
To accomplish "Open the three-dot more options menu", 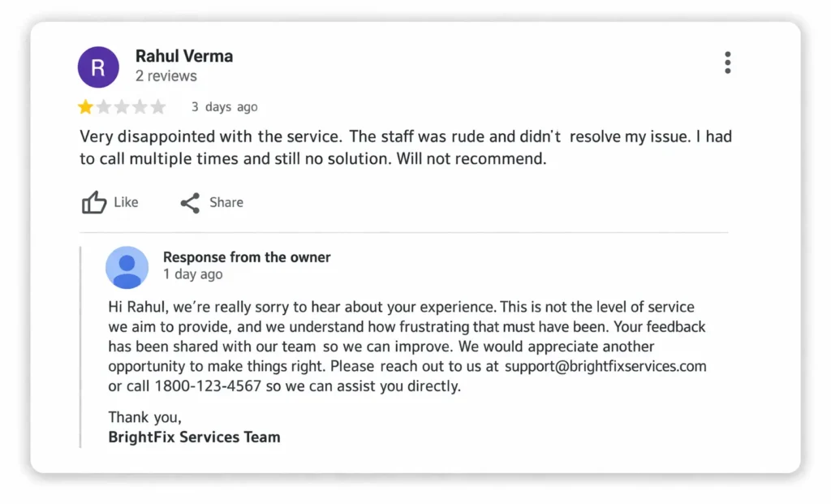I will [x=727, y=62].
